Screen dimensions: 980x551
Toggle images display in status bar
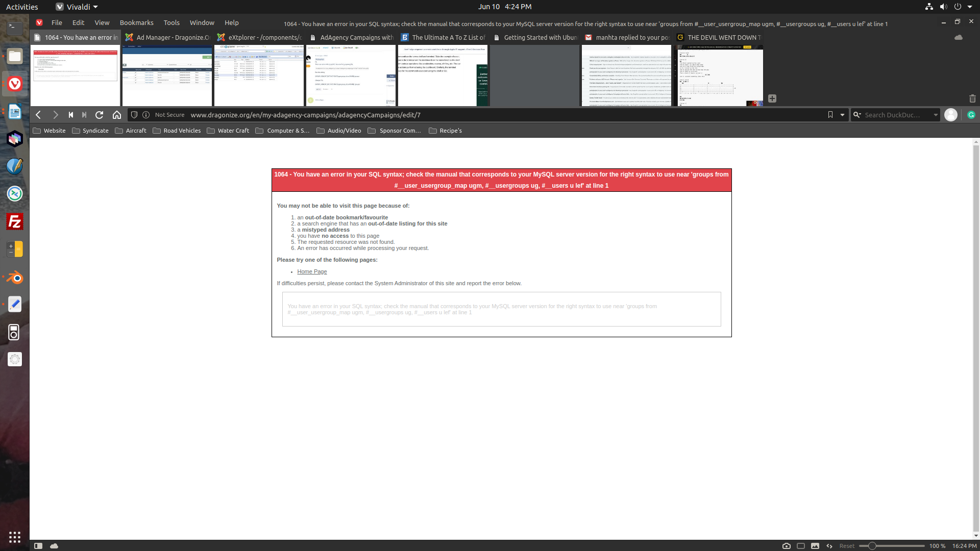point(815,546)
